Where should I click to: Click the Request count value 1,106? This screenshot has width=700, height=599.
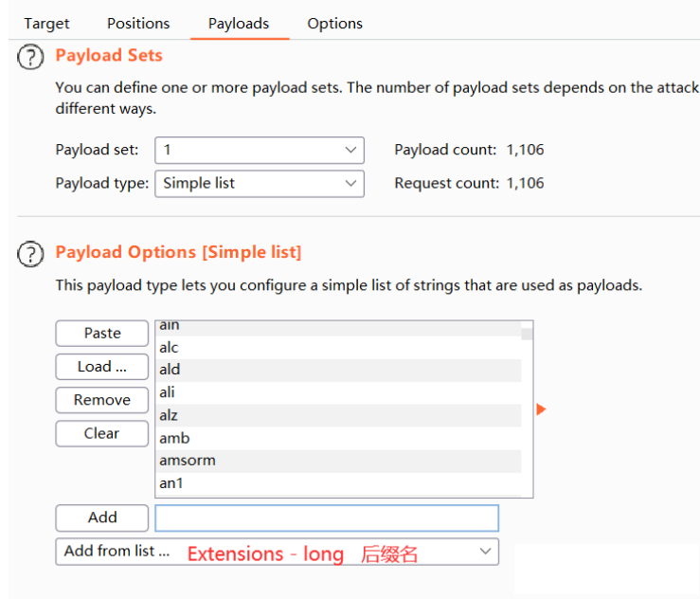(x=525, y=183)
